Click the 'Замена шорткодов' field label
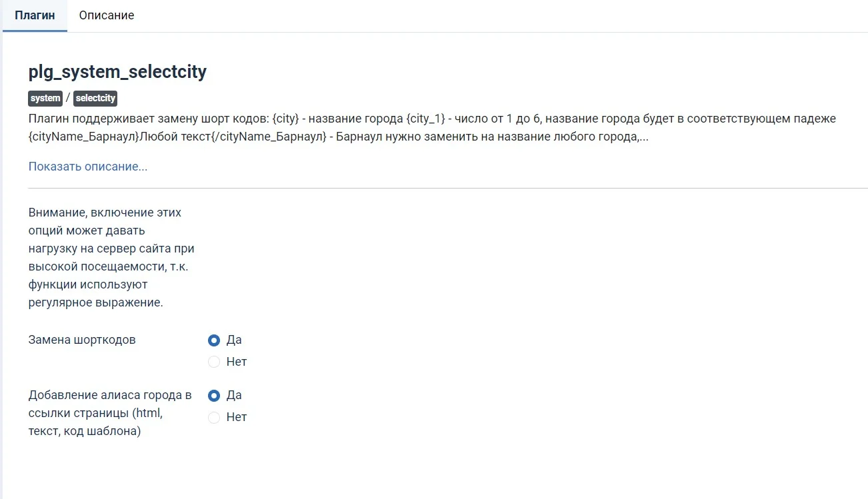 [82, 340]
